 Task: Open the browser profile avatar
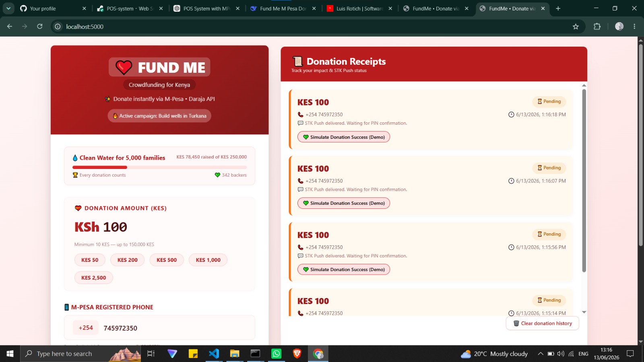click(x=619, y=27)
